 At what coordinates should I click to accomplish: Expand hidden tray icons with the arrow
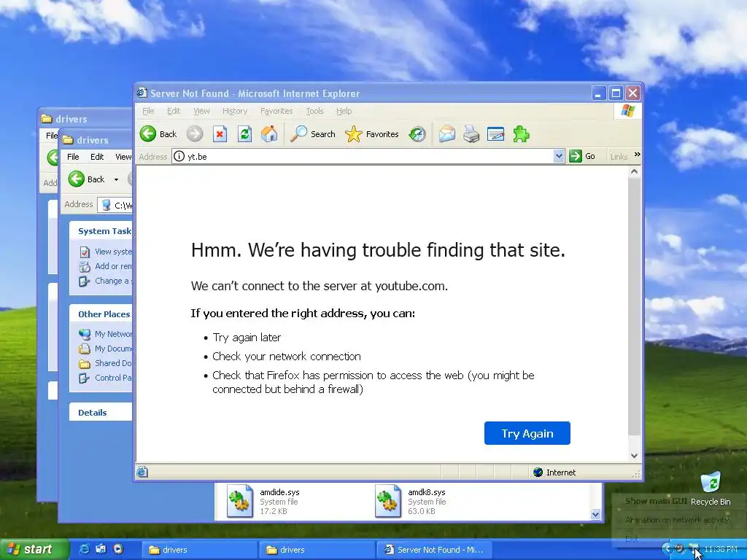pyautogui.click(x=667, y=549)
